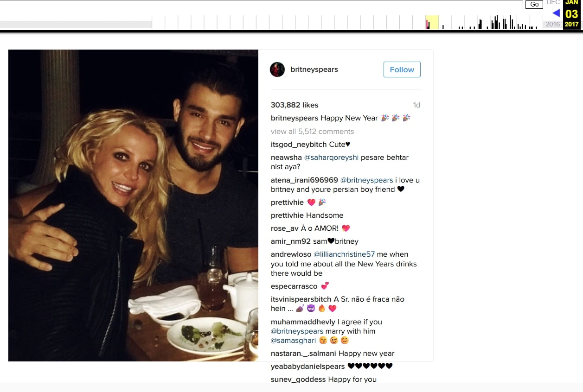Viewport: 583px width, 392px height.
Task: Click the Wayback URL input field
Action: 262,4
